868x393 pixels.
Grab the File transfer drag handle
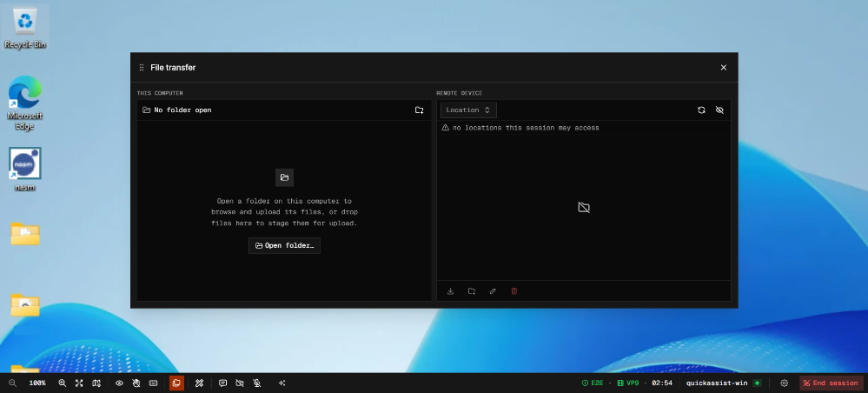(141, 68)
